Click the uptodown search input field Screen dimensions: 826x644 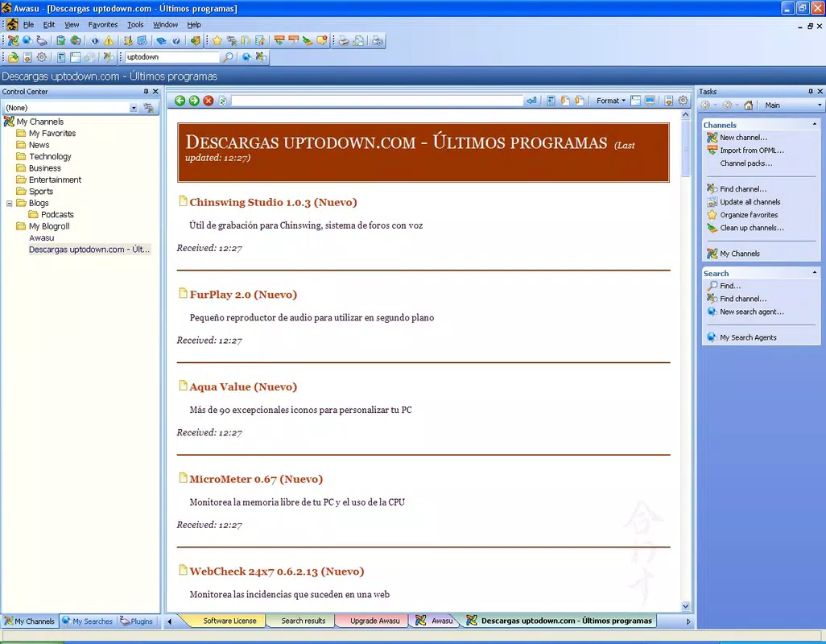171,57
